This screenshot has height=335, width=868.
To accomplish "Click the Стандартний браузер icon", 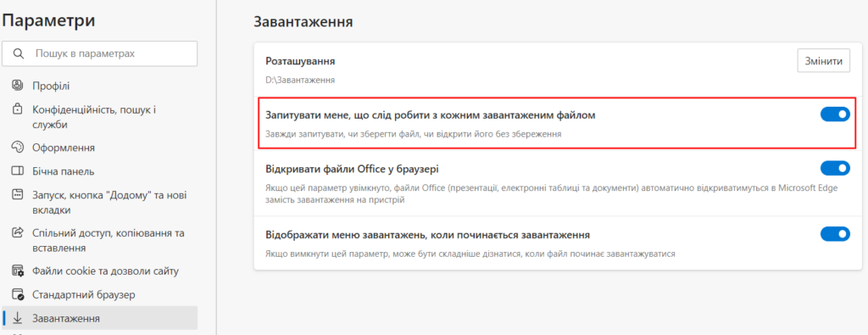I will pyautogui.click(x=17, y=294).
